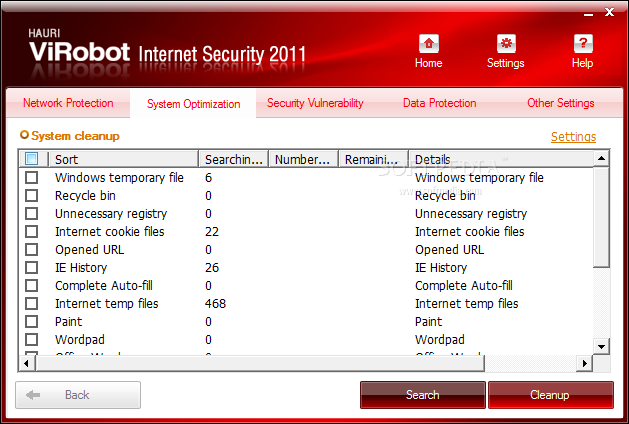The width and height of the screenshot is (629, 424).
Task: Click the back arrow icon on Back button
Action: pos(33,395)
